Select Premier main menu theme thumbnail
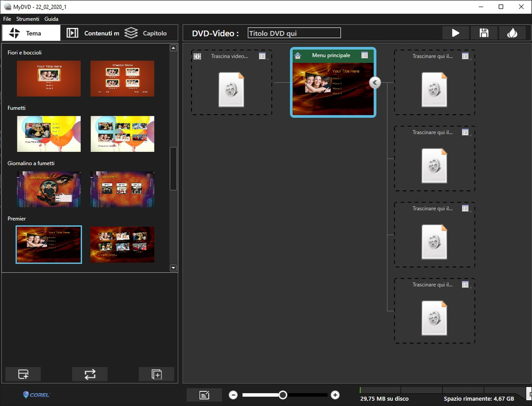Image resolution: width=532 pixels, height=406 pixels. point(49,244)
